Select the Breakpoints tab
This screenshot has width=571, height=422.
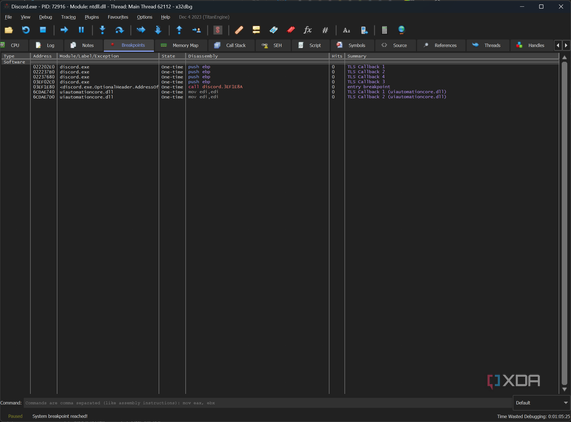point(129,45)
